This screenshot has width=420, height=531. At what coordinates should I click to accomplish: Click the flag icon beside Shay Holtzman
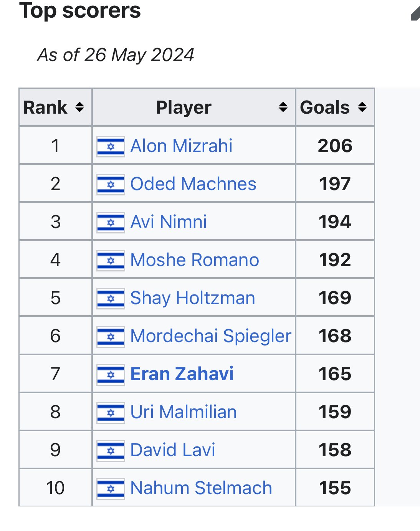point(111,298)
